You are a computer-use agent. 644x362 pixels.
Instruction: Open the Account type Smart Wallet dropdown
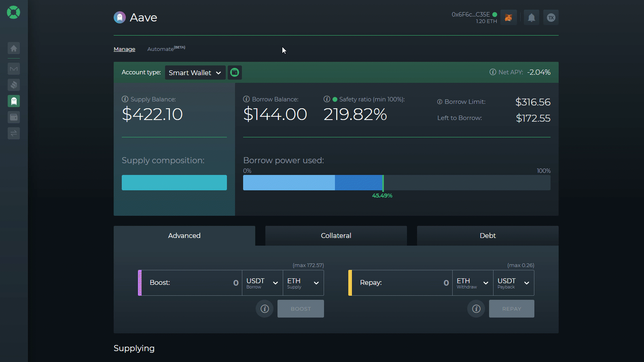click(195, 73)
